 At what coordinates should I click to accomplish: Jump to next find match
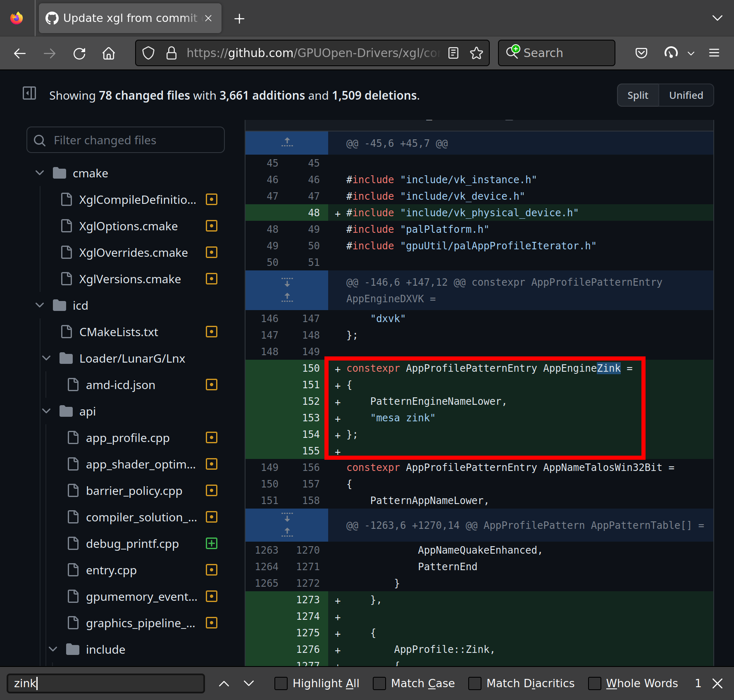coord(249,683)
